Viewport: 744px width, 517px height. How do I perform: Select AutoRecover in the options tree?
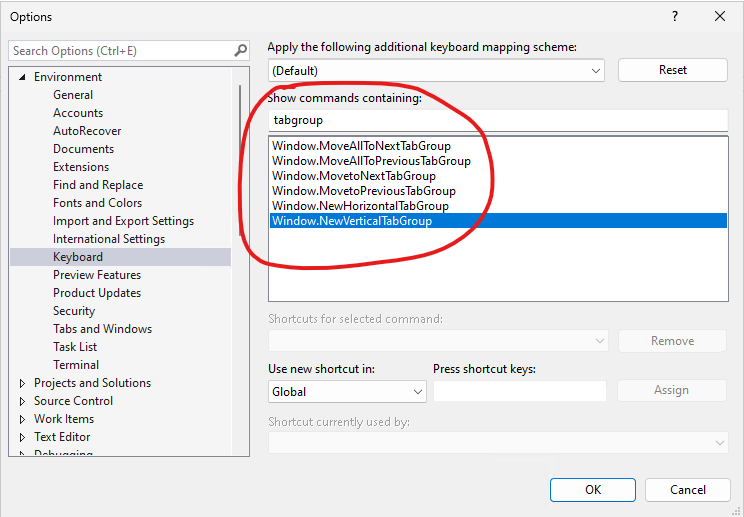(87, 131)
